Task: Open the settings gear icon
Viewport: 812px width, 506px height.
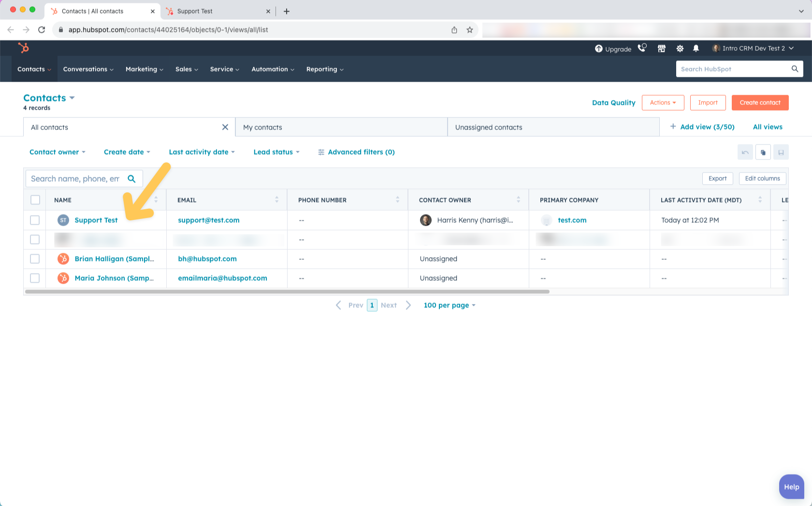Action: [x=680, y=48]
